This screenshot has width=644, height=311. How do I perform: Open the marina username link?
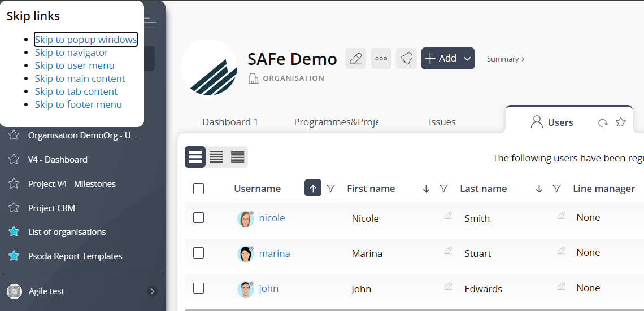pos(275,253)
